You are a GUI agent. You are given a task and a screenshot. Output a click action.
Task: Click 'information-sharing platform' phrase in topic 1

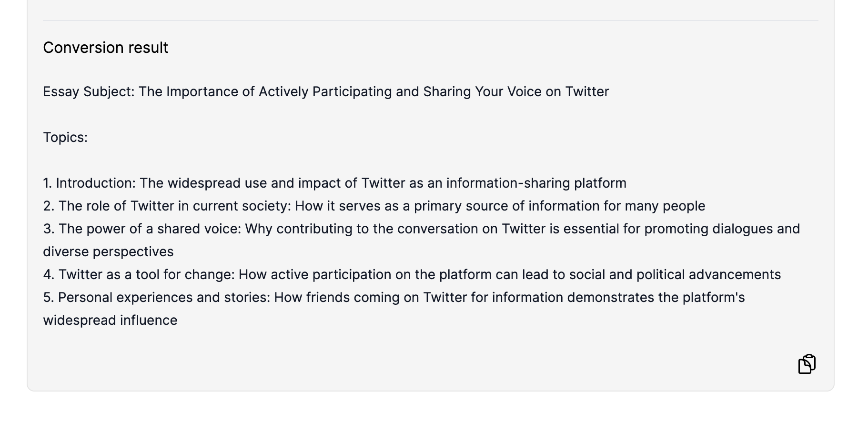pyautogui.click(x=536, y=183)
